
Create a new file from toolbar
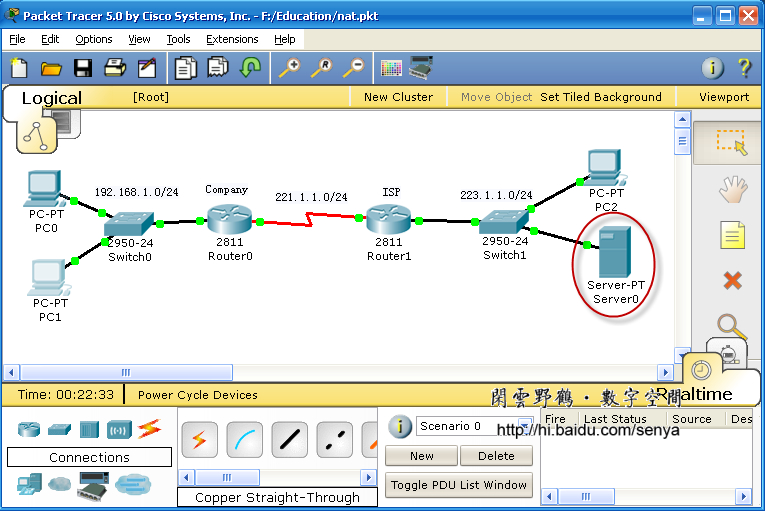[19, 68]
